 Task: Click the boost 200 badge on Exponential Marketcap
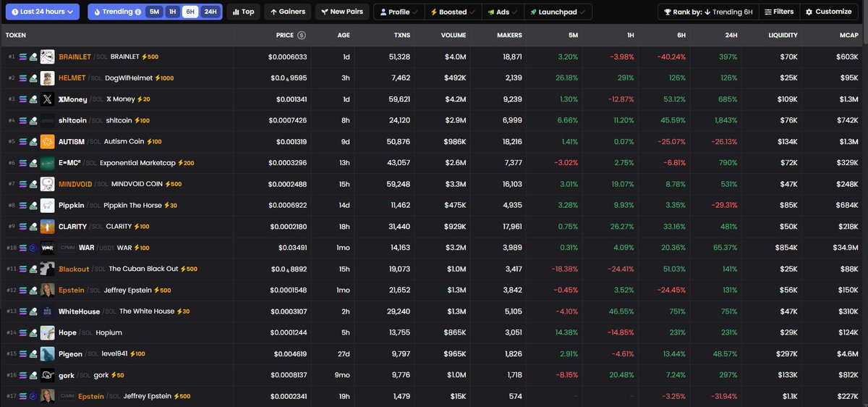pyautogui.click(x=186, y=163)
